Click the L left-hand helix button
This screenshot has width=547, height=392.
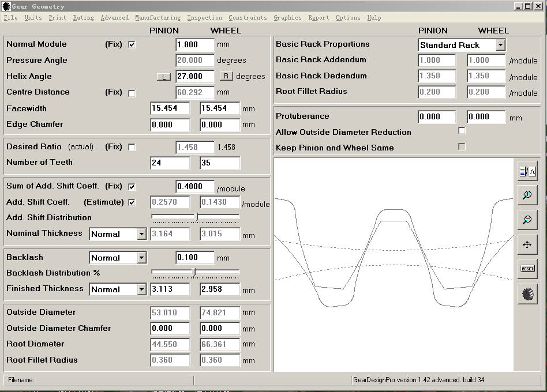click(x=164, y=77)
